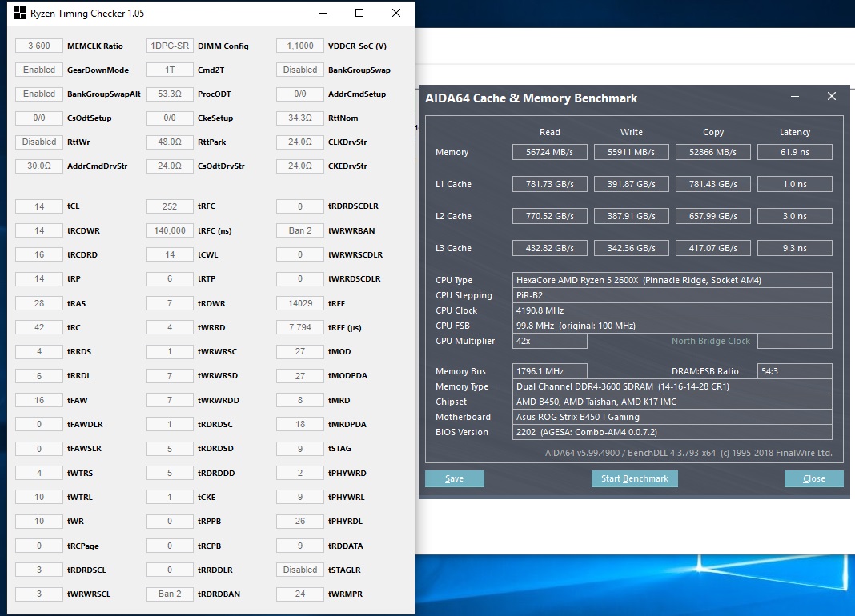Click the Ryzen Timing Checker app icon
The image size is (855, 616).
(20, 13)
